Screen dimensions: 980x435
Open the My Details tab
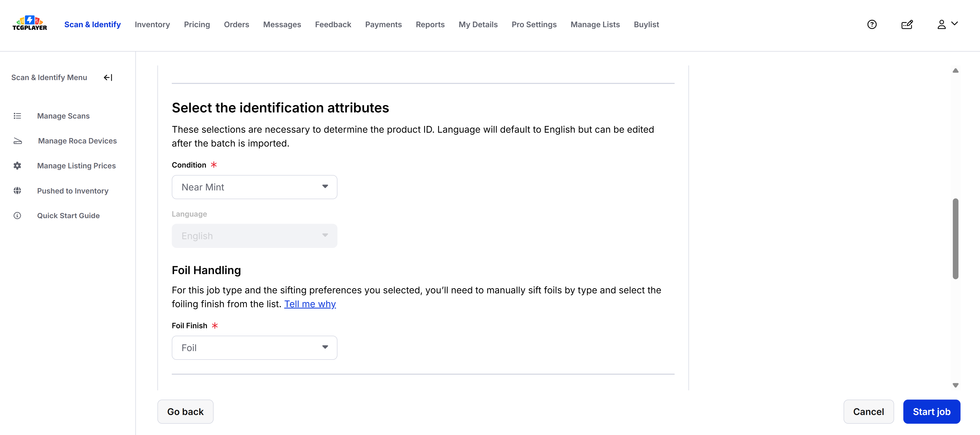478,24
